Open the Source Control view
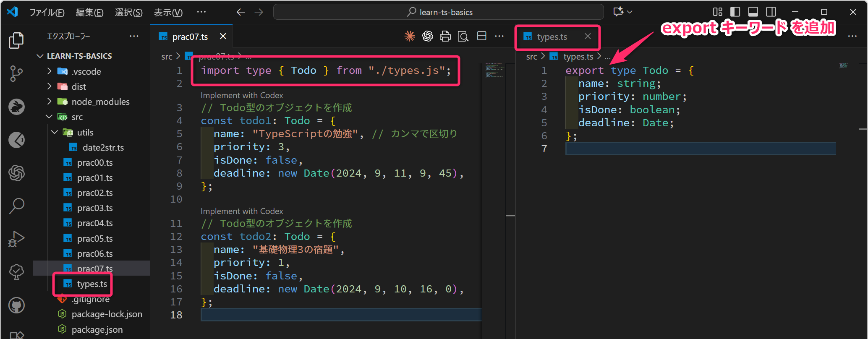The width and height of the screenshot is (868, 339). pos(16,73)
